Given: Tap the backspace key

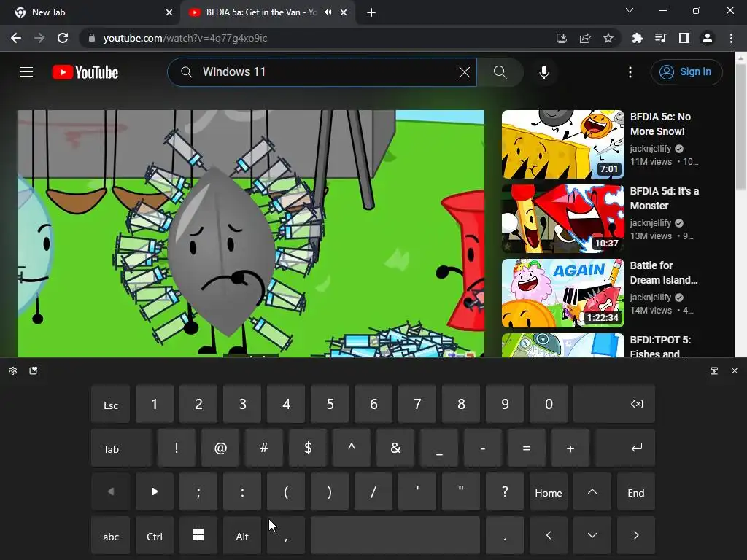Looking at the screenshot, I should pos(614,404).
